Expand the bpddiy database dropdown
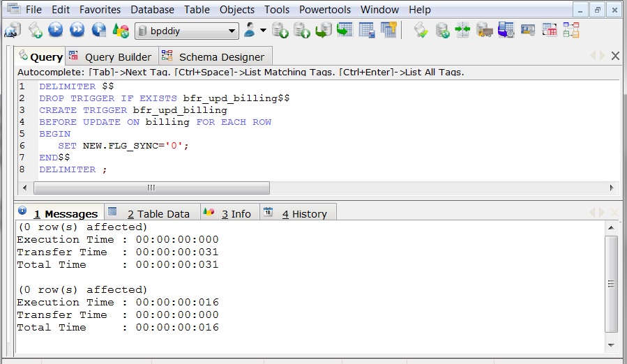627x364 pixels. click(231, 31)
